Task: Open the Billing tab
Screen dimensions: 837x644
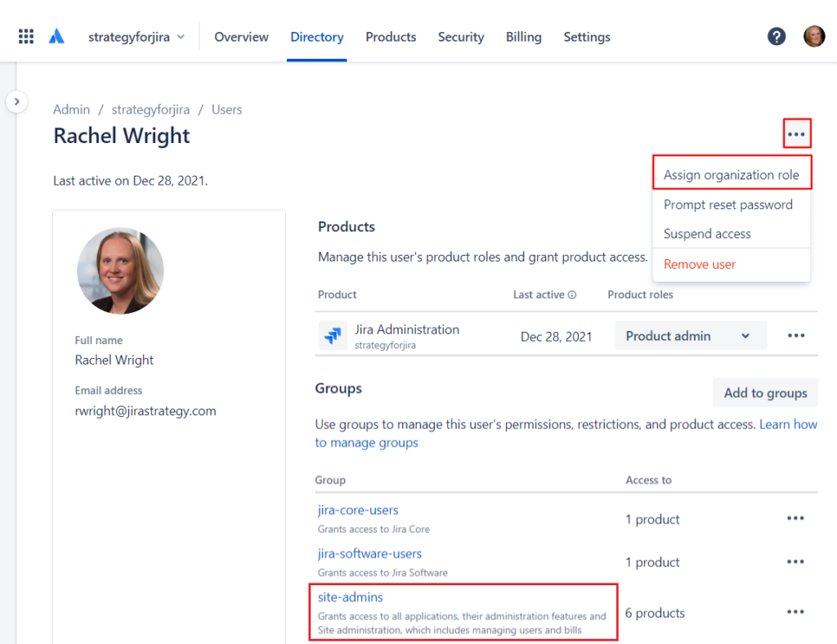Action: [524, 37]
